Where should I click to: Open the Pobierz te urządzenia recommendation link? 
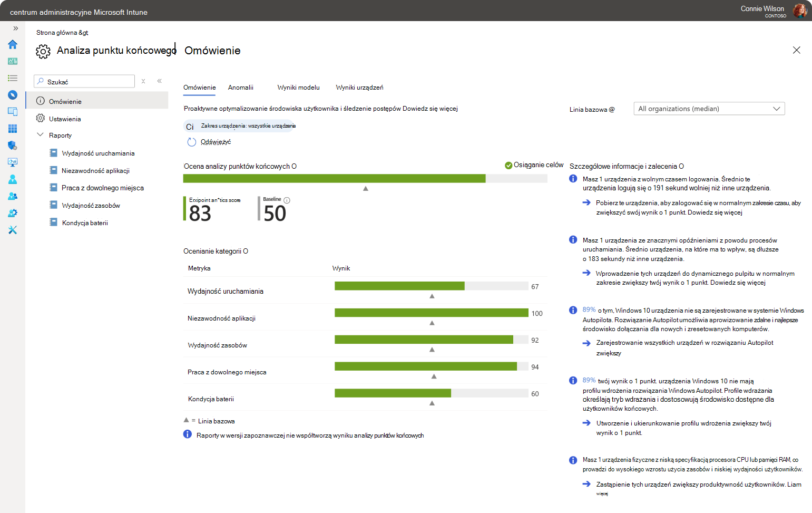(x=699, y=207)
